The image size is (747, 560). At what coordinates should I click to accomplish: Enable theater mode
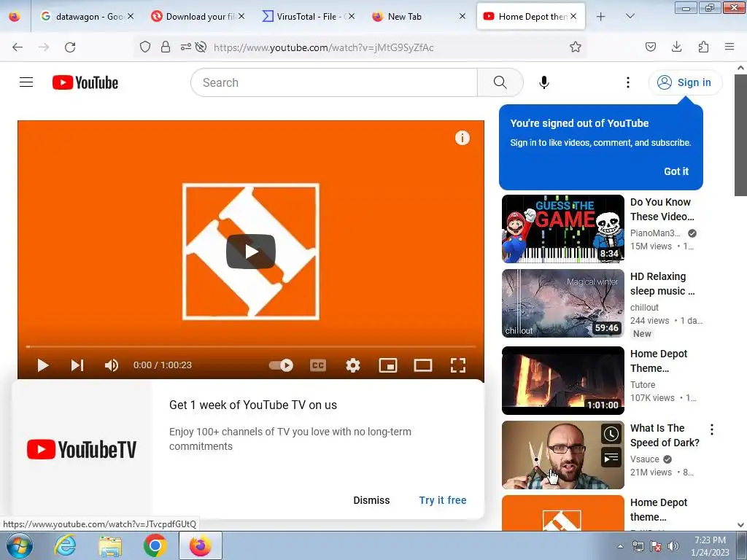tap(423, 365)
